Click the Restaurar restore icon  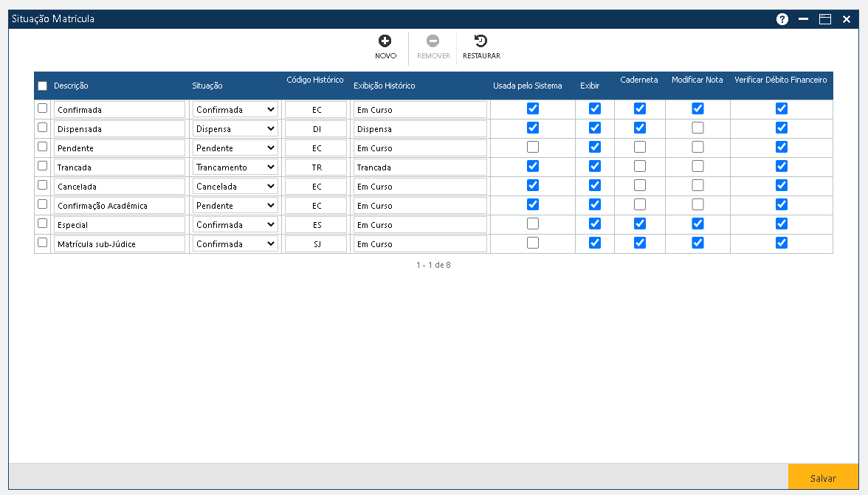480,42
